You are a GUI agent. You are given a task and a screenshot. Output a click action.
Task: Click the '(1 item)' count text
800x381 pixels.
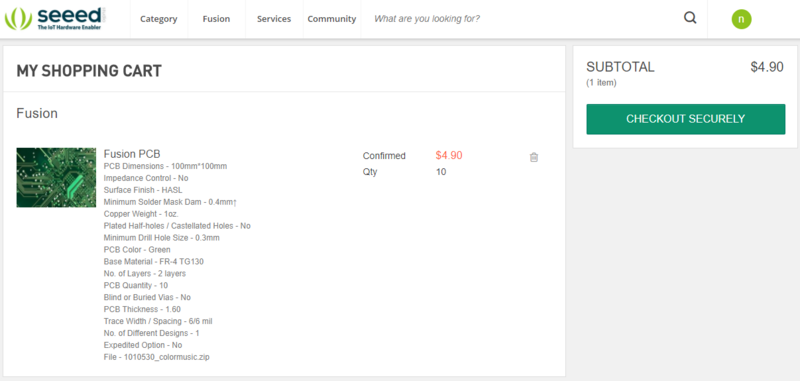click(602, 83)
